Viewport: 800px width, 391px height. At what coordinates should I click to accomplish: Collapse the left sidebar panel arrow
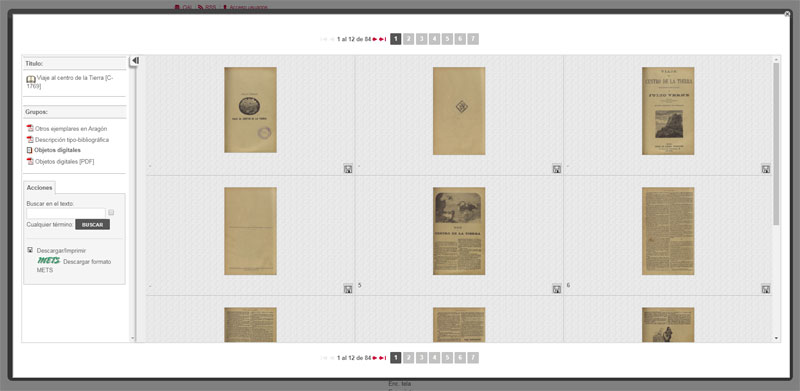(x=135, y=61)
